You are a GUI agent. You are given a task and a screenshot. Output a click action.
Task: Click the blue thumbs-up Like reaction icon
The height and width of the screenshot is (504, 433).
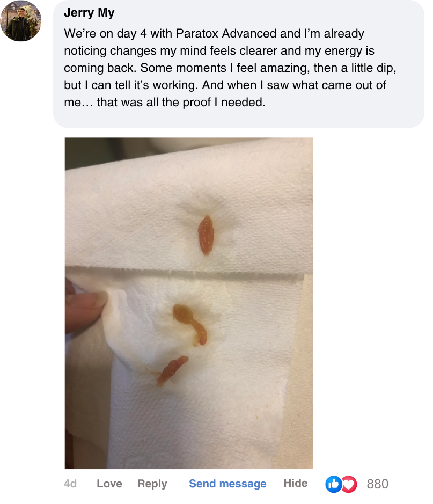pos(333,484)
